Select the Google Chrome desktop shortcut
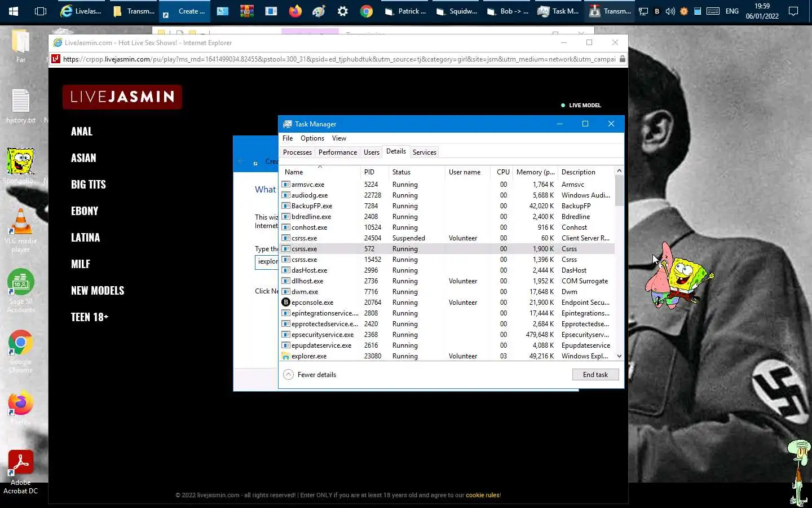Screen dimensions: 812x508 [x=21, y=351]
